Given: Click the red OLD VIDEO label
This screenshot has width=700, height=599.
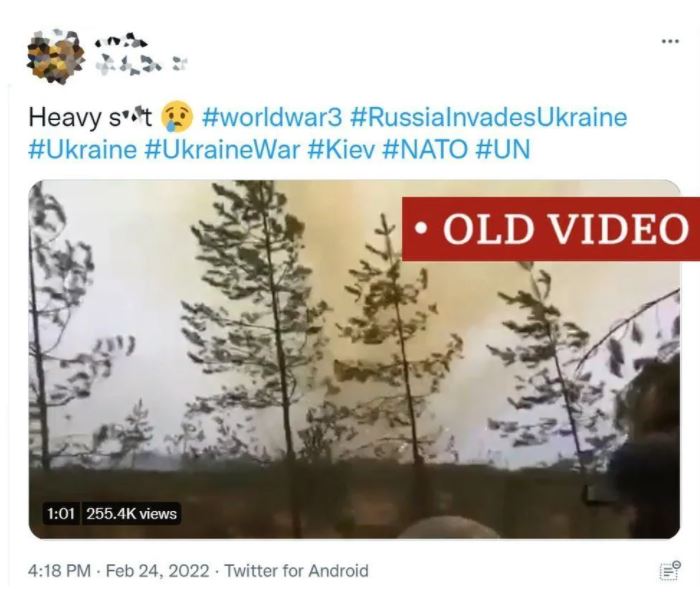Looking at the screenshot, I should 551,229.
